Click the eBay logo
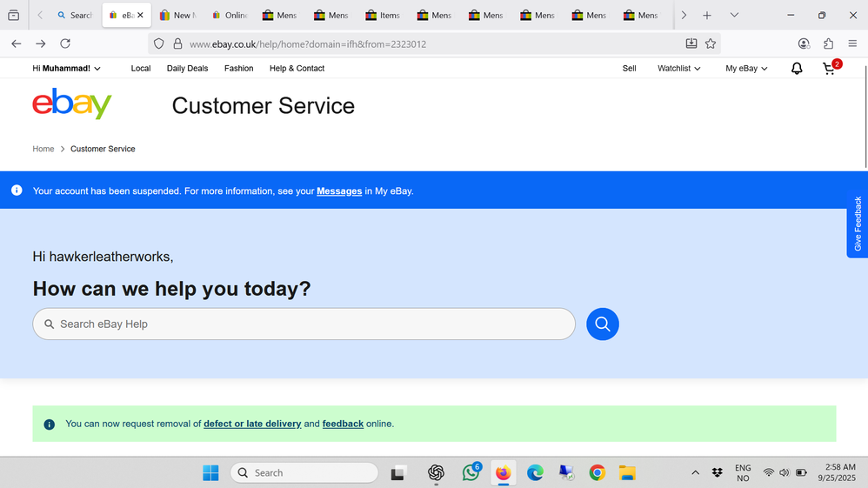Image resolution: width=868 pixels, height=488 pixels. click(x=72, y=104)
